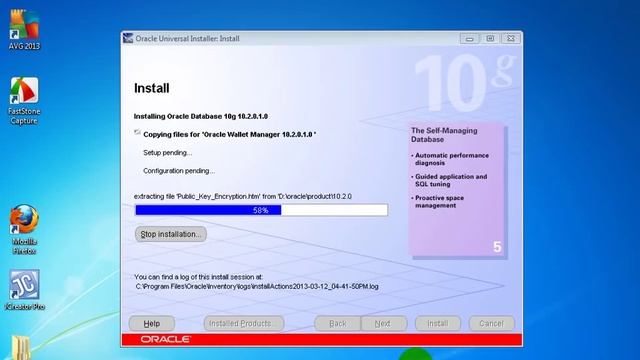Launch the JCreator Pro desktop icon
The height and width of the screenshot is (360, 640).
[x=24, y=289]
